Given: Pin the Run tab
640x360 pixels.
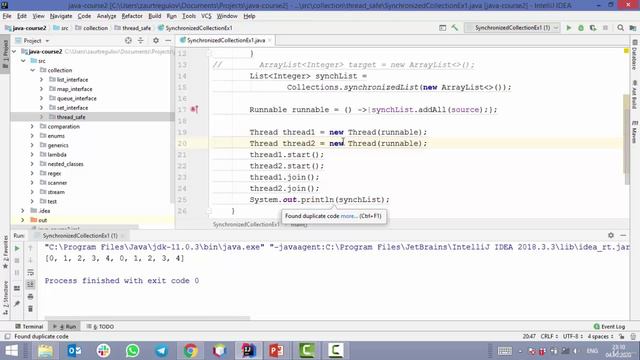Looking at the screenshot, I should 17,304.
